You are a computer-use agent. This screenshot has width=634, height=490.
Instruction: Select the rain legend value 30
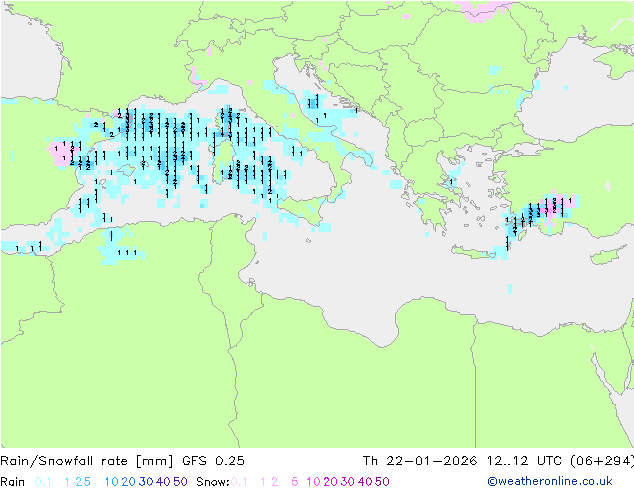146,482
